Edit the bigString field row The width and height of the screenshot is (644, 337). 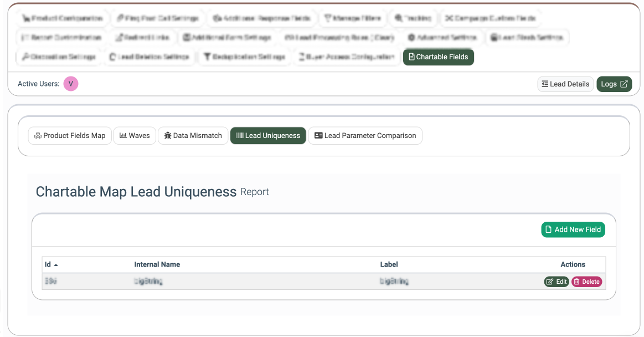pyautogui.click(x=556, y=282)
